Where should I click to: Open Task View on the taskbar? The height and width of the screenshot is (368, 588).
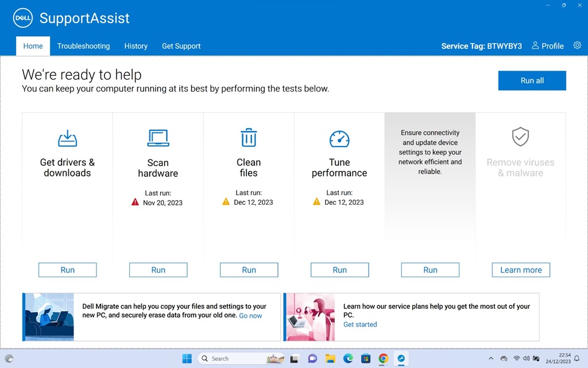click(x=294, y=359)
